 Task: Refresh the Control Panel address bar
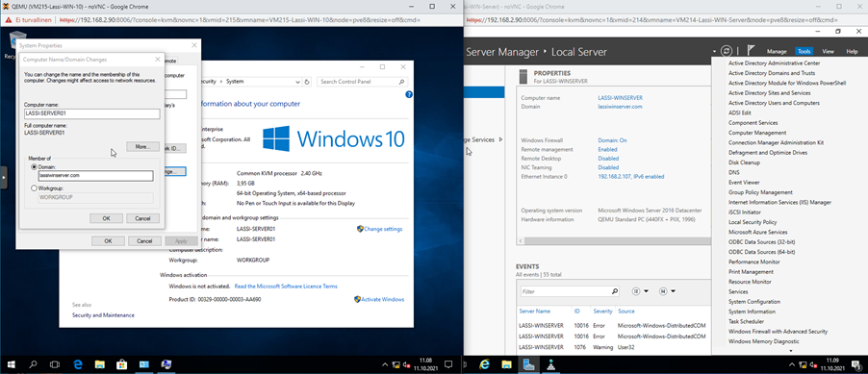tap(307, 82)
